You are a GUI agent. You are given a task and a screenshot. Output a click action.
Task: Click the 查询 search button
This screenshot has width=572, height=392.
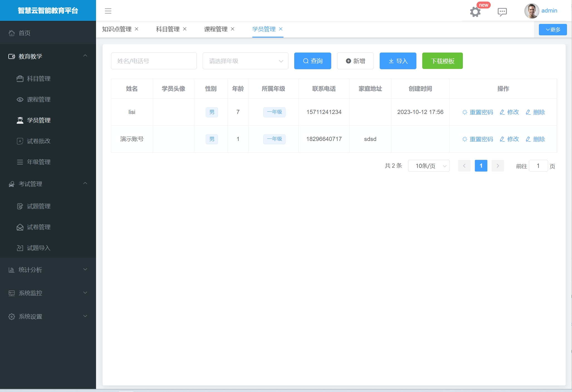(313, 61)
